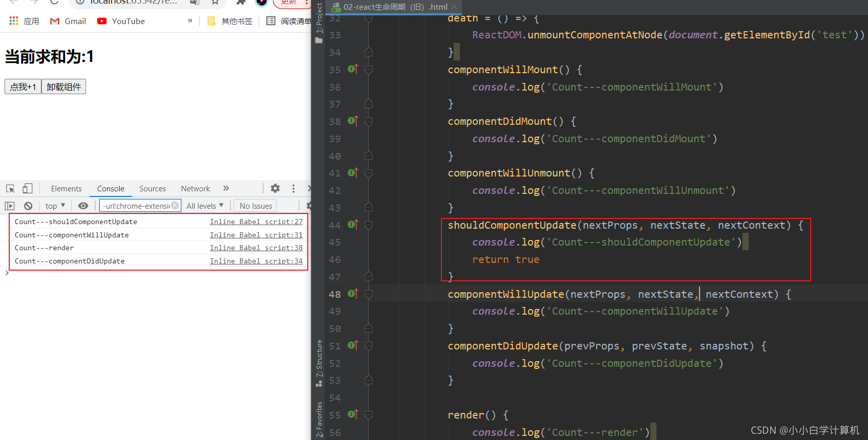Collapse componentWillUpdate code block at line 48
The width and height of the screenshot is (868, 440).
pyautogui.click(x=368, y=294)
